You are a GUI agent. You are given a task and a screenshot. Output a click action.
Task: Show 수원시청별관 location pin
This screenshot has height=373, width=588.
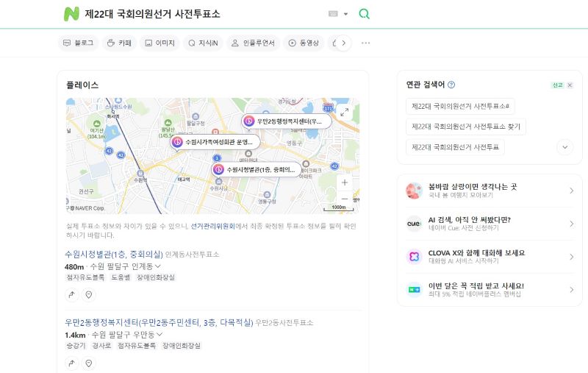click(x=89, y=294)
